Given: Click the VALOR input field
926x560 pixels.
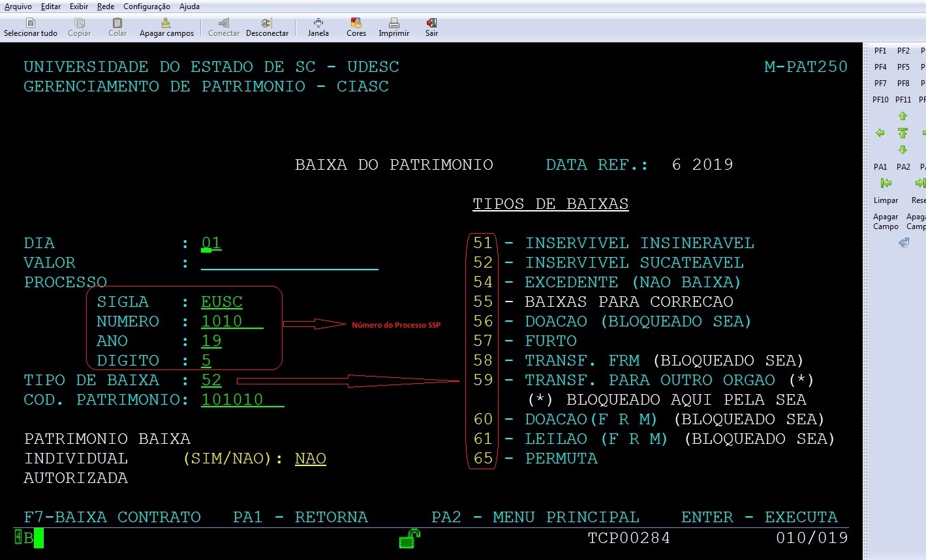Looking at the screenshot, I should (x=289, y=263).
